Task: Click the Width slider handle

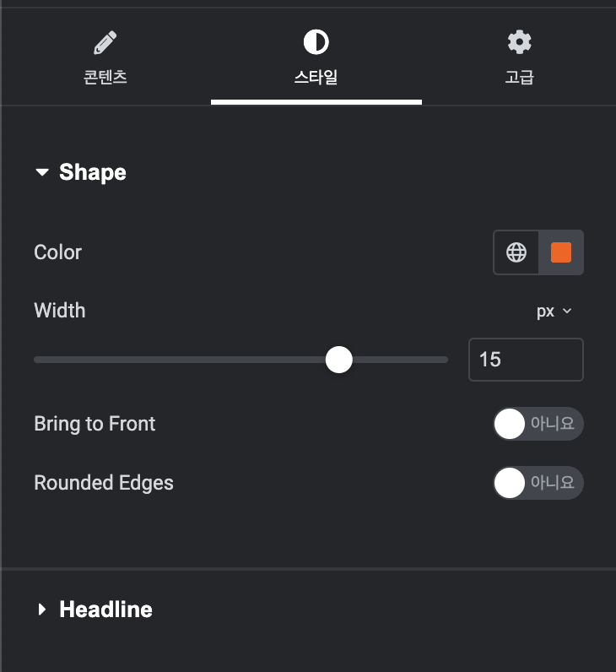Action: point(339,360)
